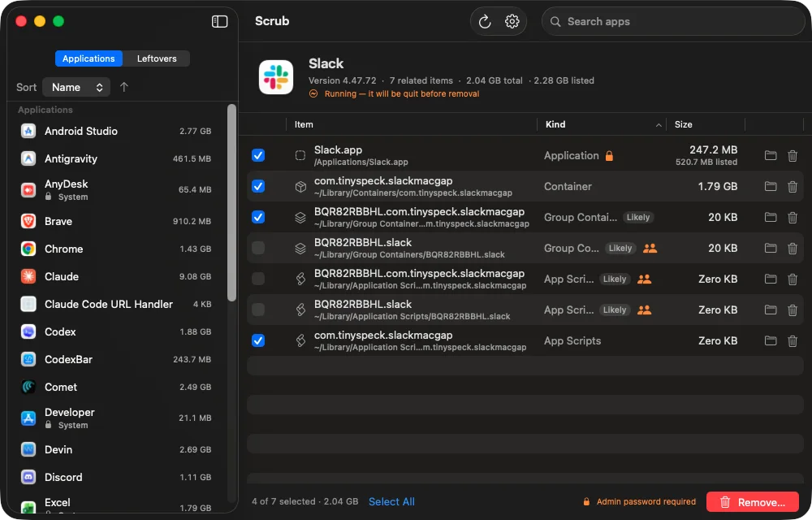Select the Chrome icon in list
Viewport: 812px width, 520px height.
coord(28,249)
